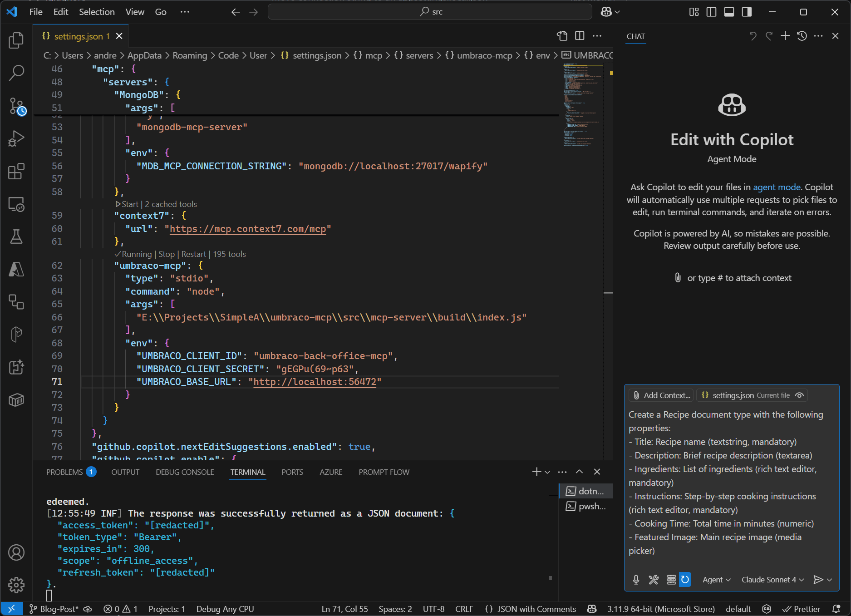Click the editor minimap
The width and height of the screenshot is (851, 616).
click(583, 105)
